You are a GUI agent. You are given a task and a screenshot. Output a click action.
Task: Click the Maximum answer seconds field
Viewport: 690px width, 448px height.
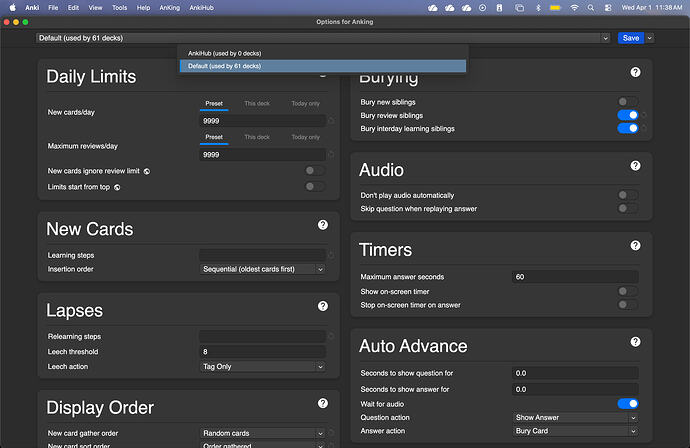pos(575,277)
